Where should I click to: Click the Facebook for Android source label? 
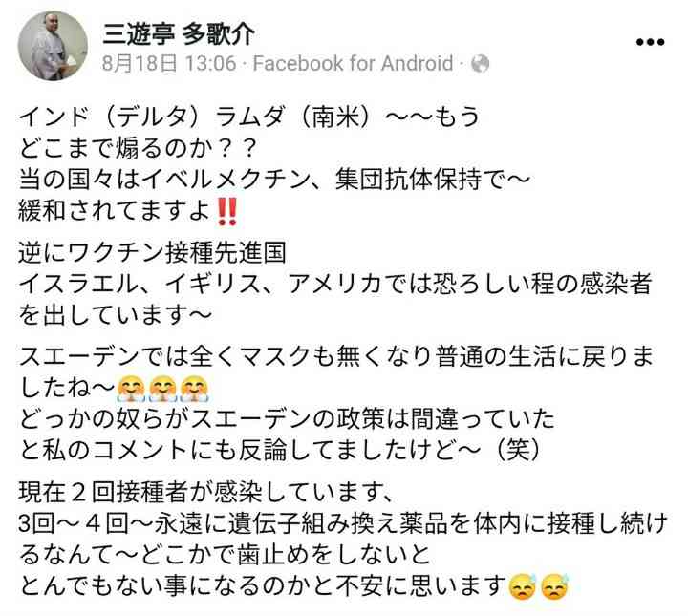pyautogui.click(x=354, y=64)
